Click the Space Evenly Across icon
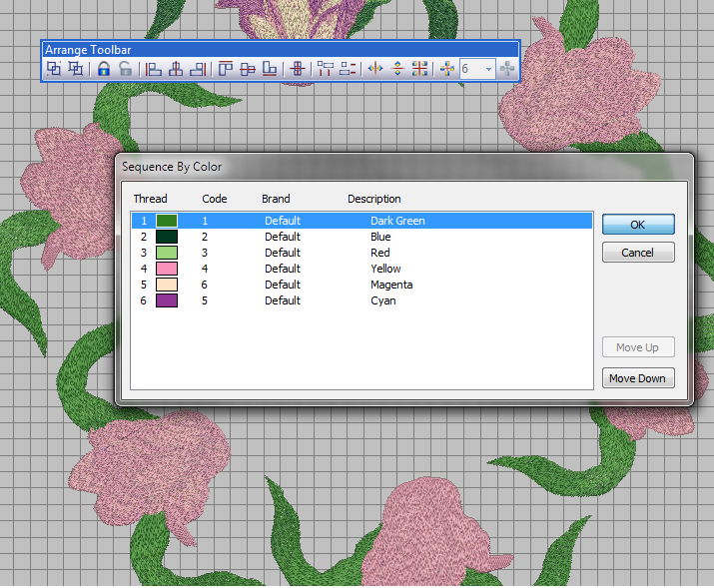This screenshot has width=714, height=588. [326, 69]
